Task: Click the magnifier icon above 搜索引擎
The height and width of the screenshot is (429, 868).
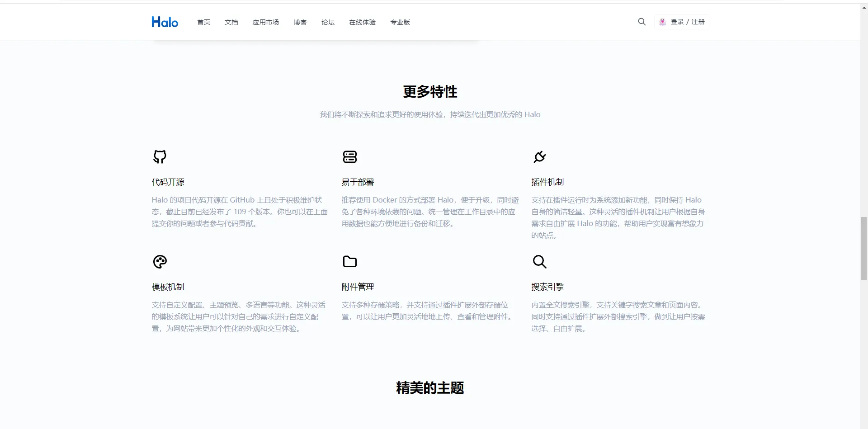Action: [x=539, y=262]
